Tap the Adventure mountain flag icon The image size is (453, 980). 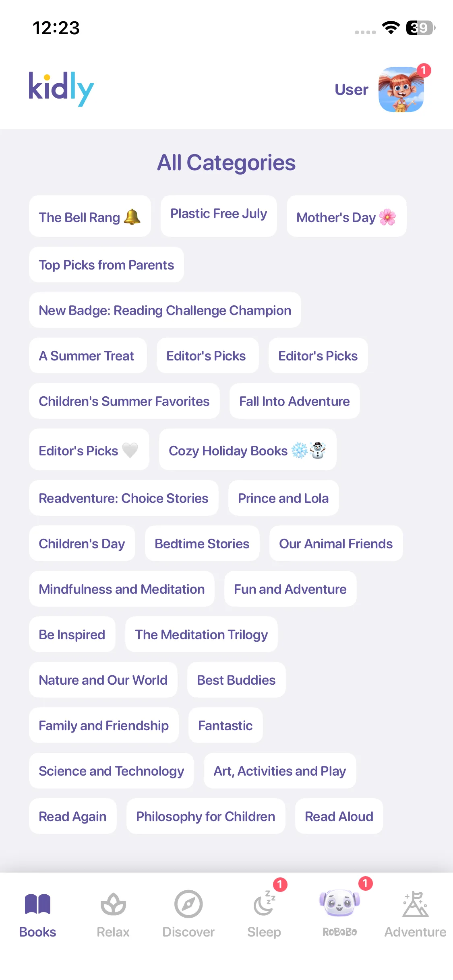tap(415, 905)
